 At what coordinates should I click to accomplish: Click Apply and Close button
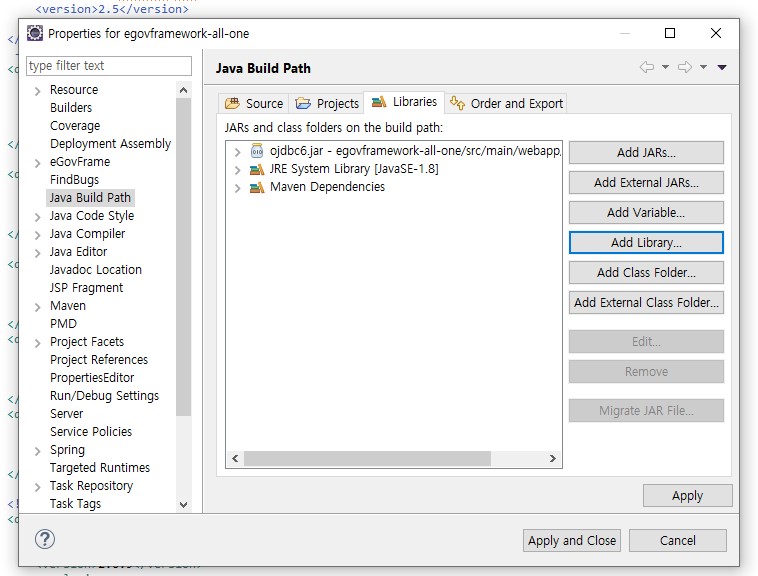point(571,540)
